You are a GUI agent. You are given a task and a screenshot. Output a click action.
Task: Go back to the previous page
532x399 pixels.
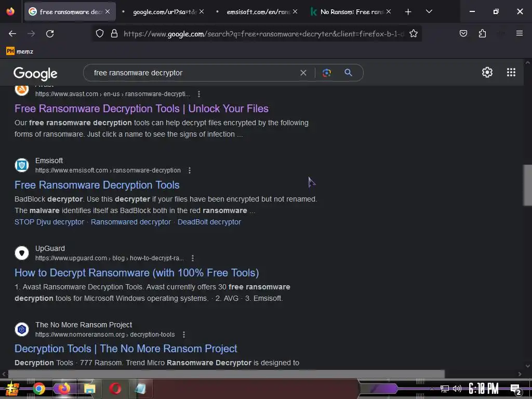[12, 34]
